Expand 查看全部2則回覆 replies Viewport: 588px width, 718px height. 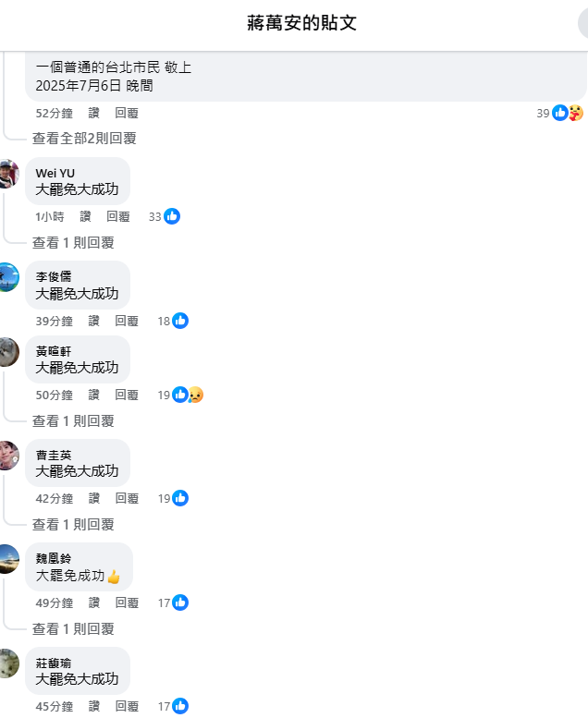84,139
